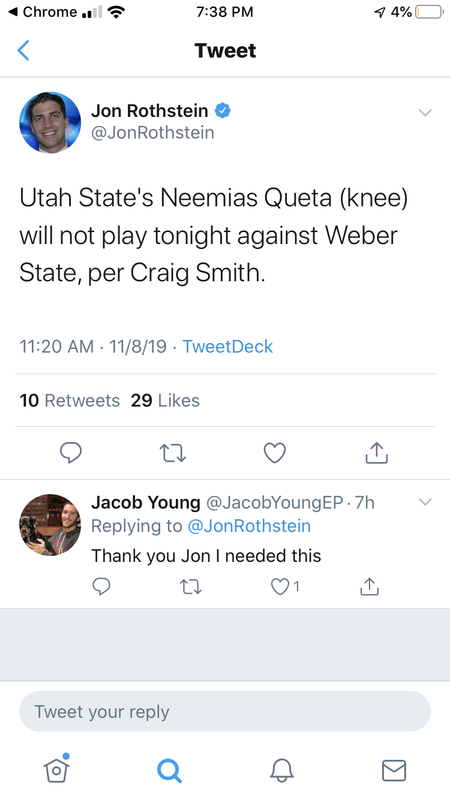Share the main tweet
The width and height of the screenshot is (450, 800).
(377, 453)
